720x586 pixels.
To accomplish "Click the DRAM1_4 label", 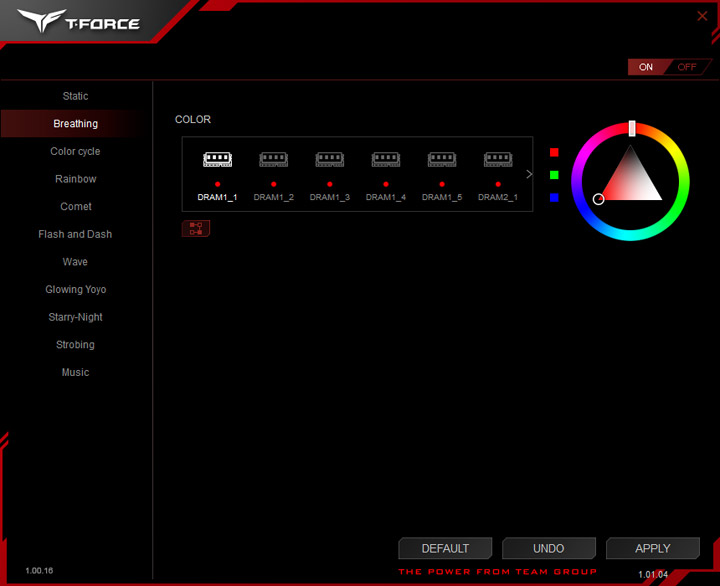I will (386, 197).
